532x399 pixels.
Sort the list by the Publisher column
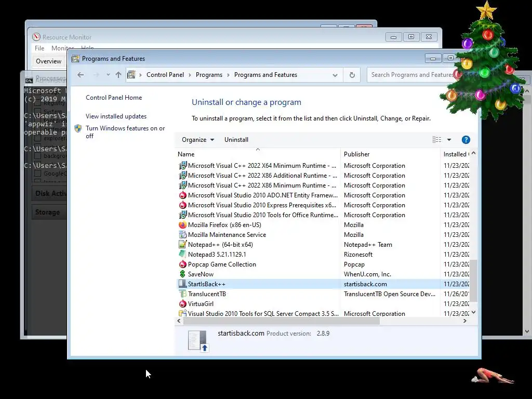point(390,154)
